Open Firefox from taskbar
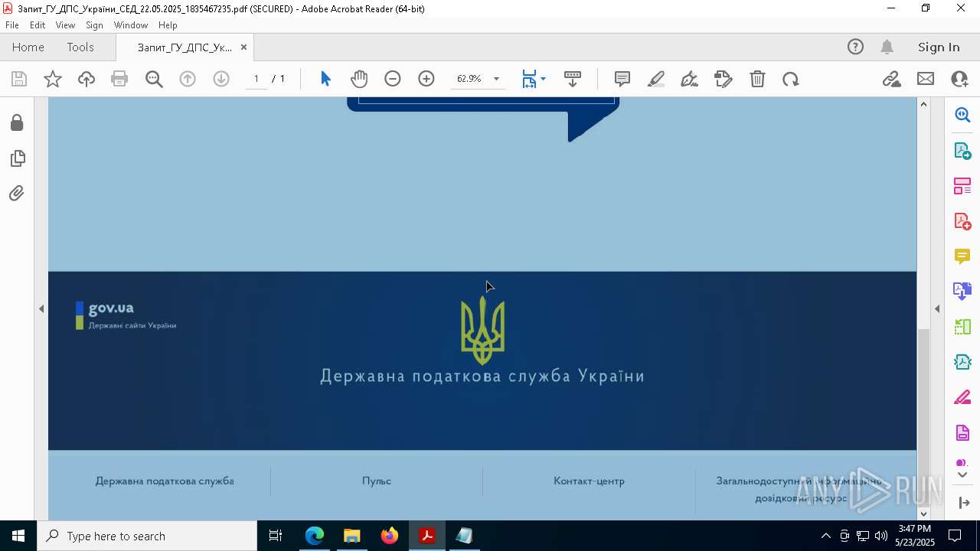 [x=390, y=536]
